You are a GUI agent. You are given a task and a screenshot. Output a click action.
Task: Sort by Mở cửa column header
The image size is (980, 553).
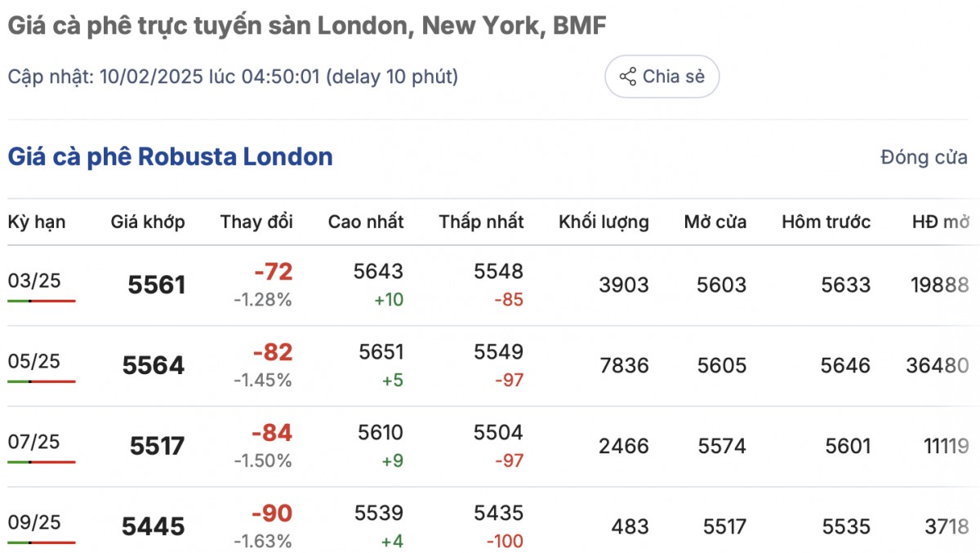coord(715,221)
